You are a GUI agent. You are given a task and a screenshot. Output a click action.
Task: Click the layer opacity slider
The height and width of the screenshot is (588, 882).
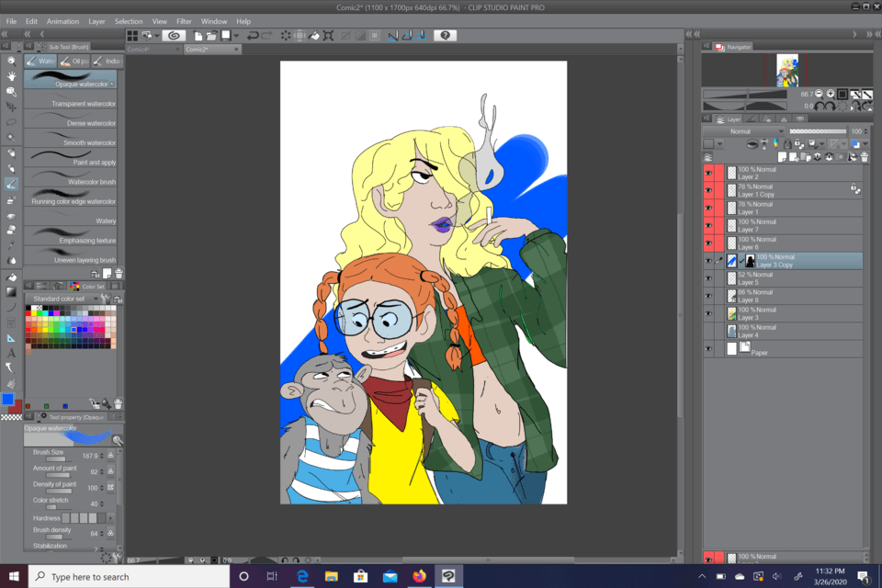pos(818,131)
